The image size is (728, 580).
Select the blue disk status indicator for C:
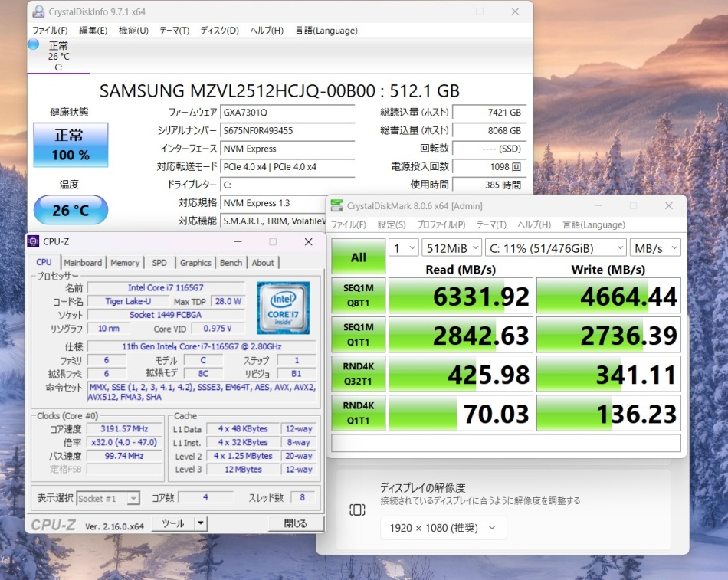pos(34,44)
